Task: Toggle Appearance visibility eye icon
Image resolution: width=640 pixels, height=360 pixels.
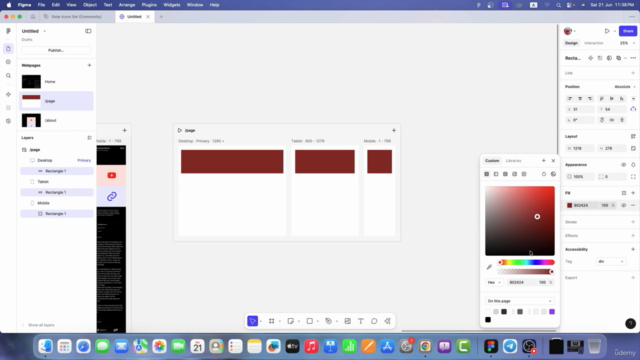Action: tap(623, 165)
